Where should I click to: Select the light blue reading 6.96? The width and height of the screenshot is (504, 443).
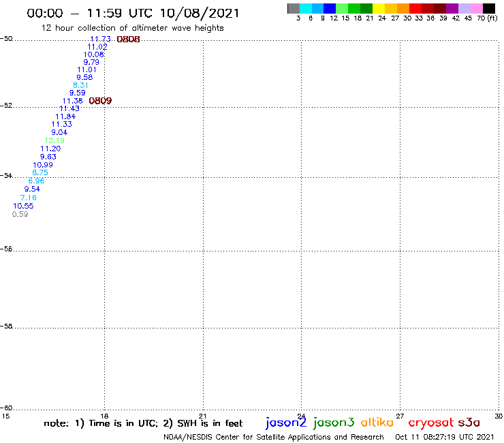click(x=36, y=181)
